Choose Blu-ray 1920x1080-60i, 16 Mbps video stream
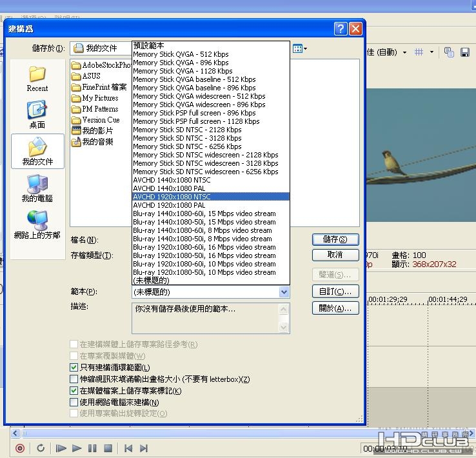Image resolution: width=476 pixels, height=458 pixels. [x=211, y=247]
